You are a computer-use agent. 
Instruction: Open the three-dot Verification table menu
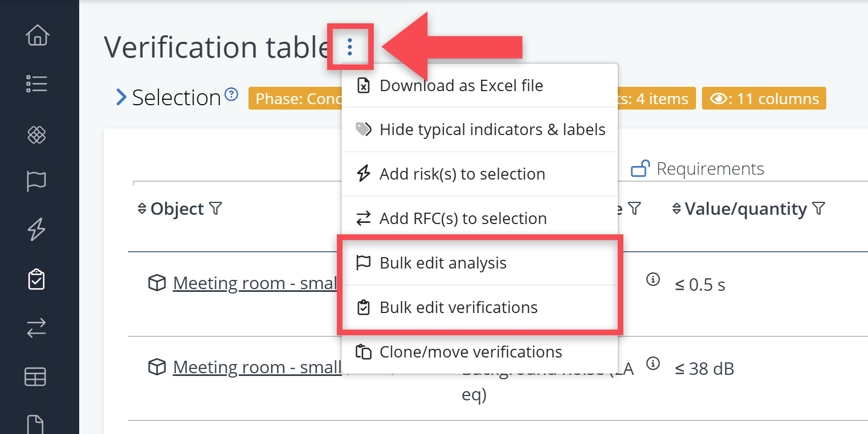coord(350,47)
